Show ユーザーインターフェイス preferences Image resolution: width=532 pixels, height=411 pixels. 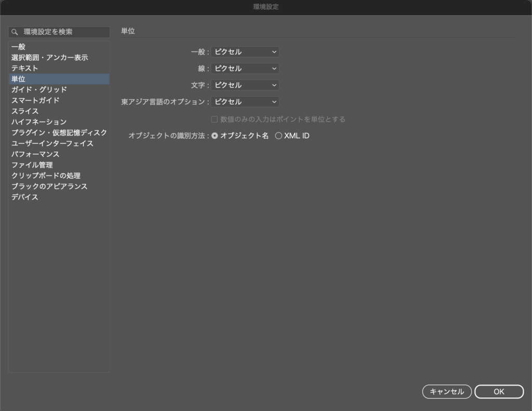click(x=52, y=143)
